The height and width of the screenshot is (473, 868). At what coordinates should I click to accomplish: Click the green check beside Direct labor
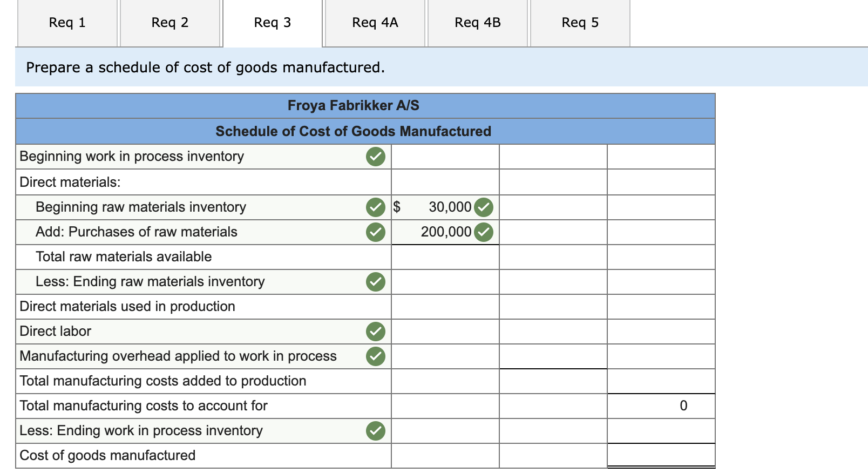[376, 332]
